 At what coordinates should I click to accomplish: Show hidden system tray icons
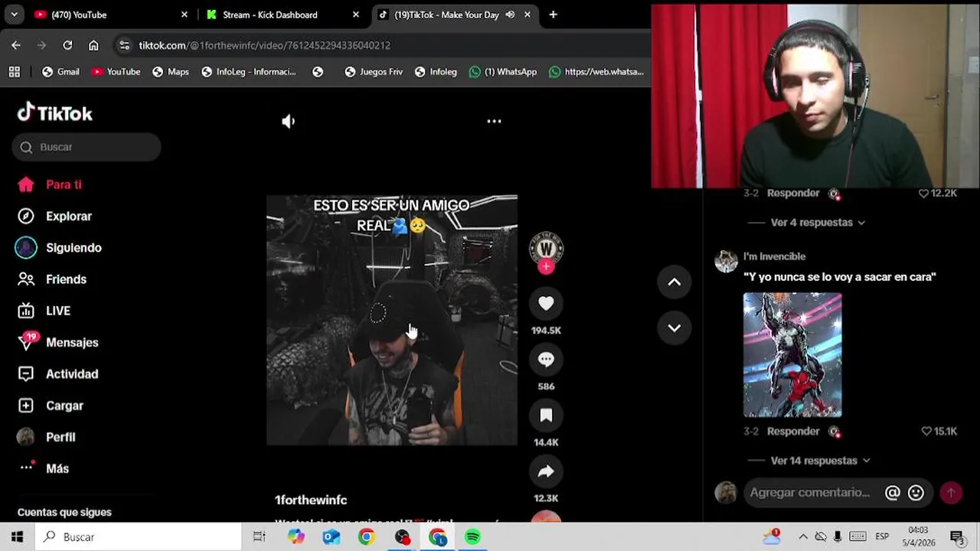point(802,537)
